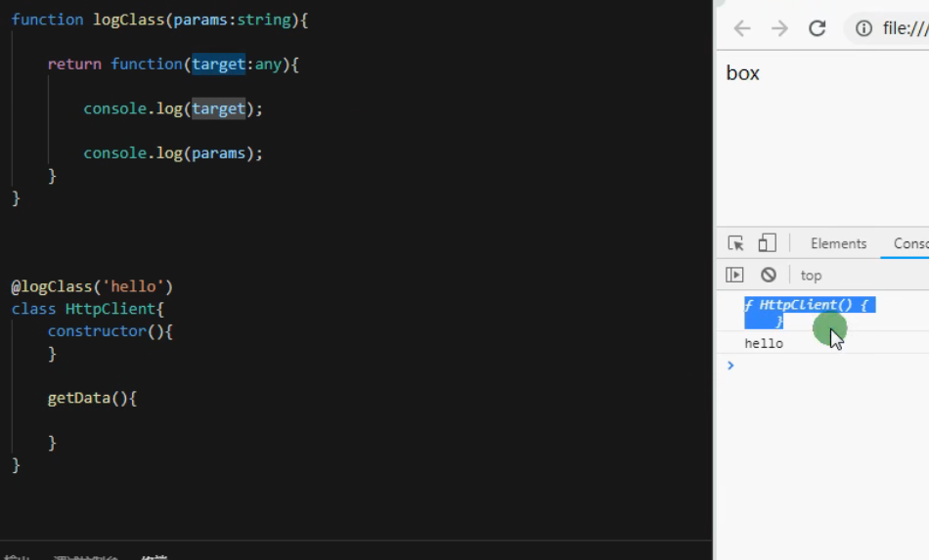Image resolution: width=929 pixels, height=560 pixels.
Task: Click the any type annotation
Action: click(268, 65)
